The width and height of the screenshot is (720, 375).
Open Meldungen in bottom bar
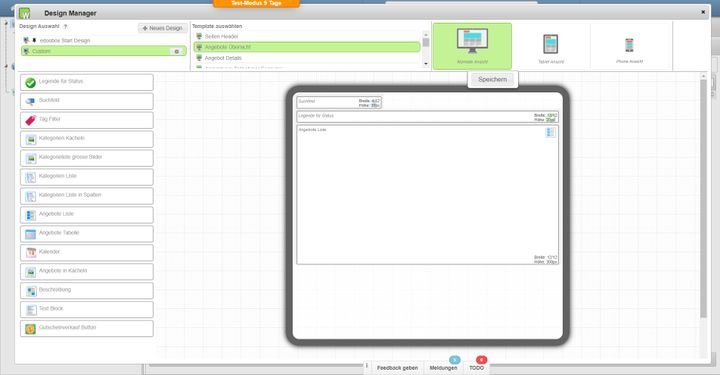(443, 368)
